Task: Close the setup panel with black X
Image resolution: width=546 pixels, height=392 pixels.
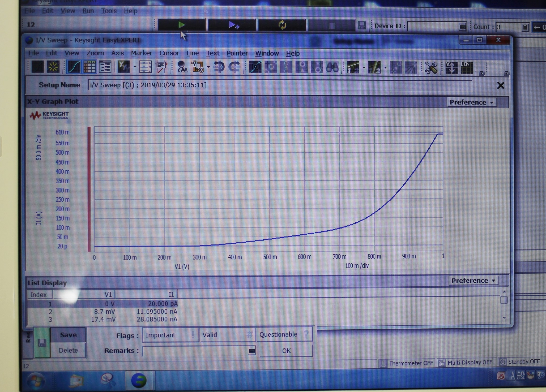Action: pyautogui.click(x=501, y=85)
